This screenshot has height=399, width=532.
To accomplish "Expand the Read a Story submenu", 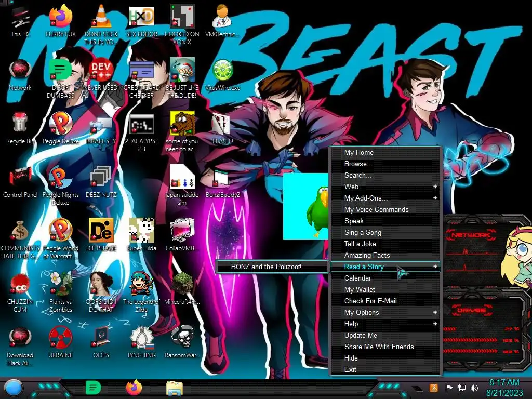I will [385, 267].
